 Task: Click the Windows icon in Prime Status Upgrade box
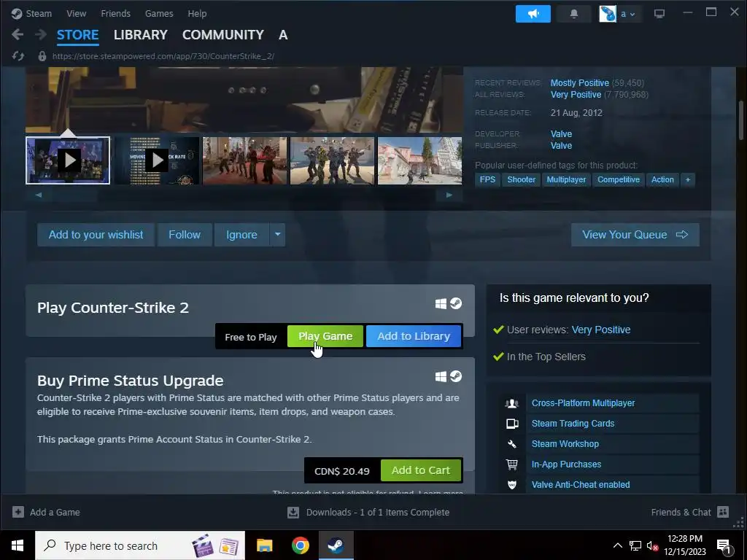(441, 377)
